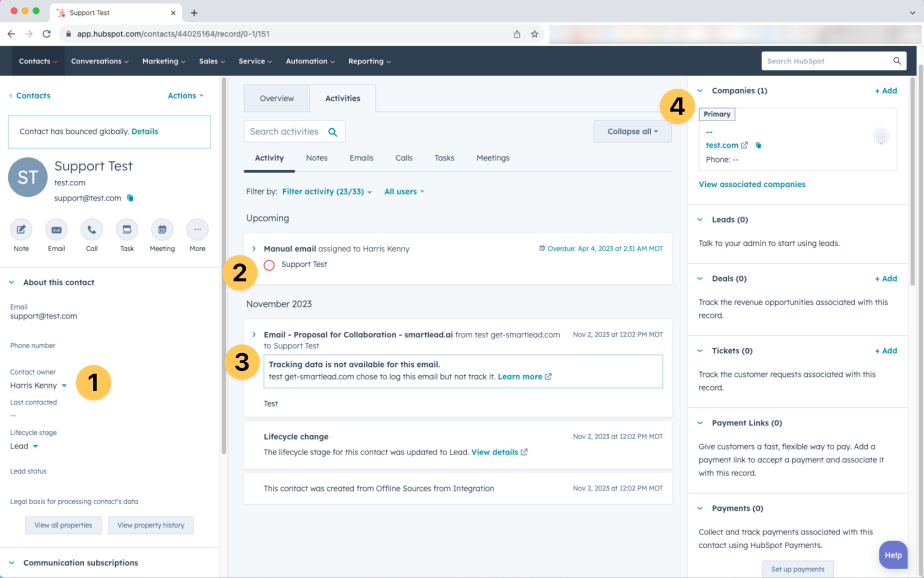Collapse the About this contact section
The image size is (924, 578).
click(12, 282)
